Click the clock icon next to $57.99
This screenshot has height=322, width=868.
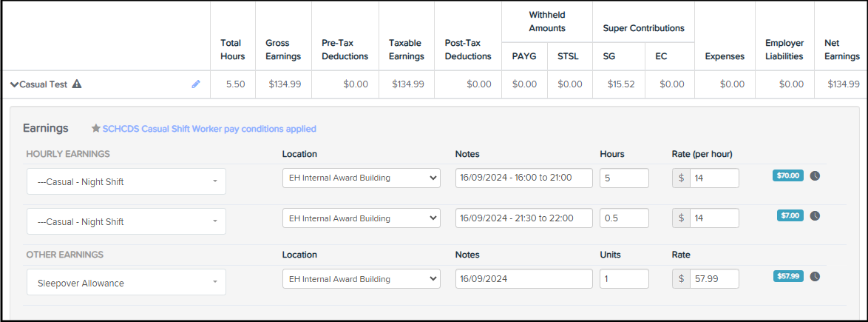(x=815, y=277)
